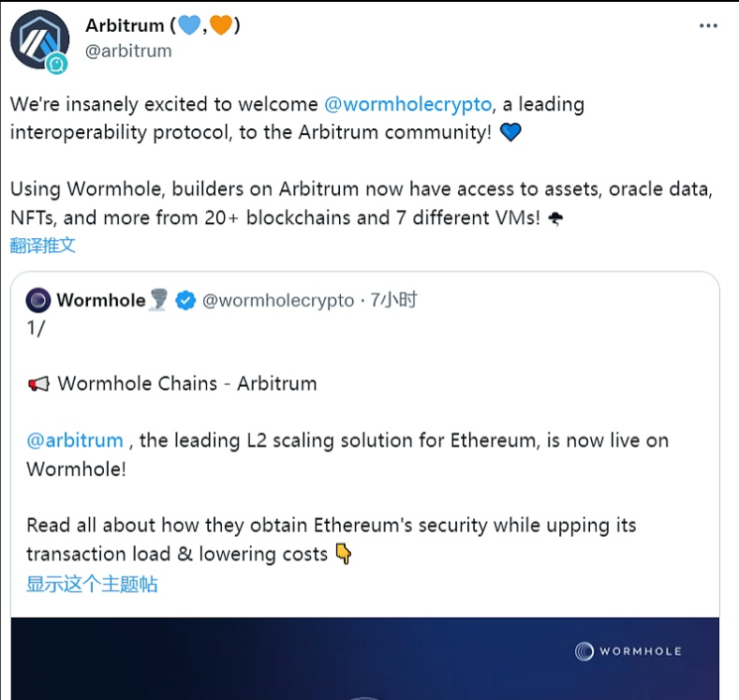Click the teal badge on Arbitrum's avatar
739x700 pixels.
(x=57, y=63)
